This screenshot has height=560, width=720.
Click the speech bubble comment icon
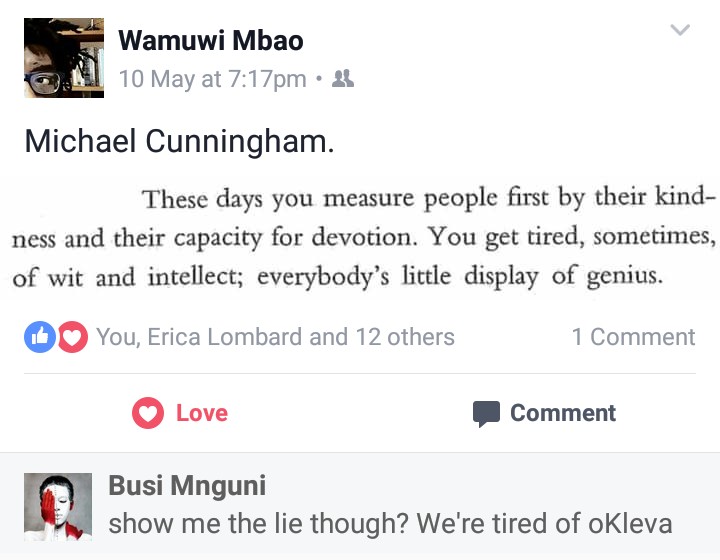[486, 413]
